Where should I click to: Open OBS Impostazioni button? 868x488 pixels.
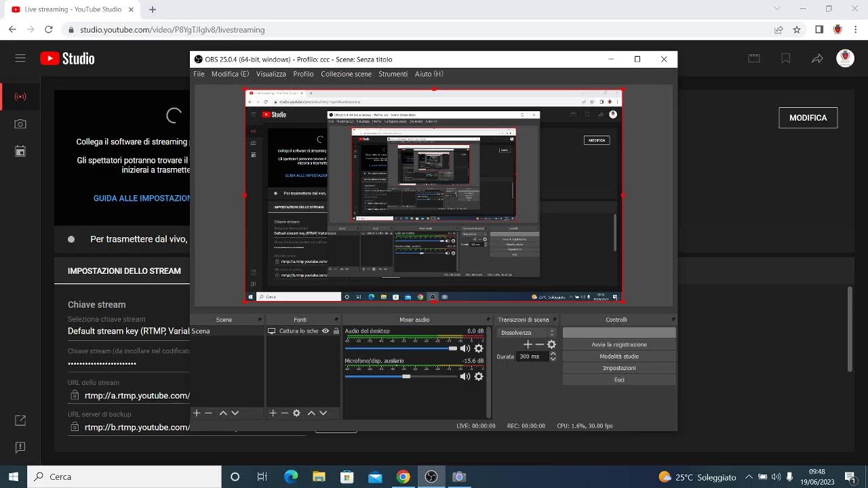click(x=619, y=368)
